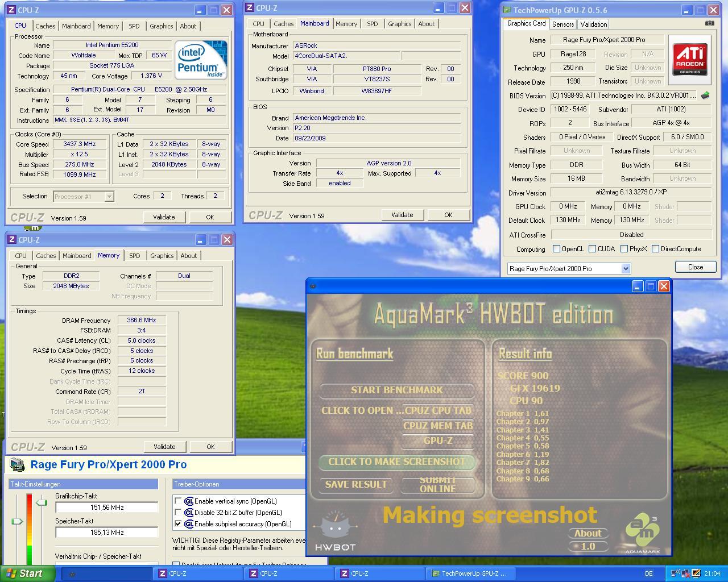Click Validate in CPU-Z Mainboard window
This screenshot has height=582, width=728.
[x=402, y=215]
